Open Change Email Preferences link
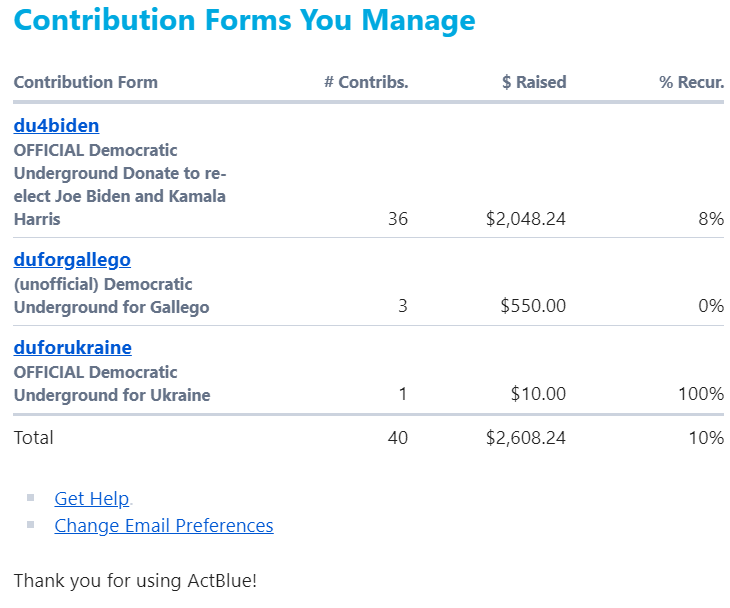 [x=164, y=526]
